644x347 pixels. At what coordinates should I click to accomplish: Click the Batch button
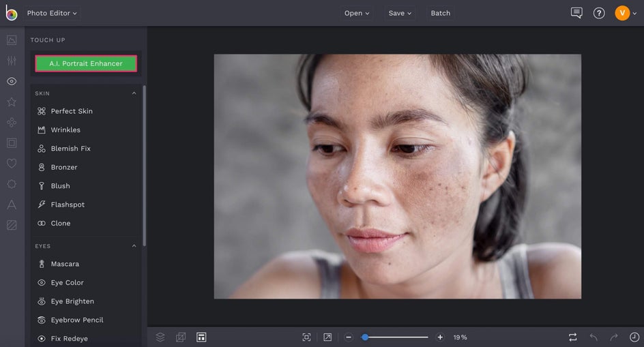[440, 13]
